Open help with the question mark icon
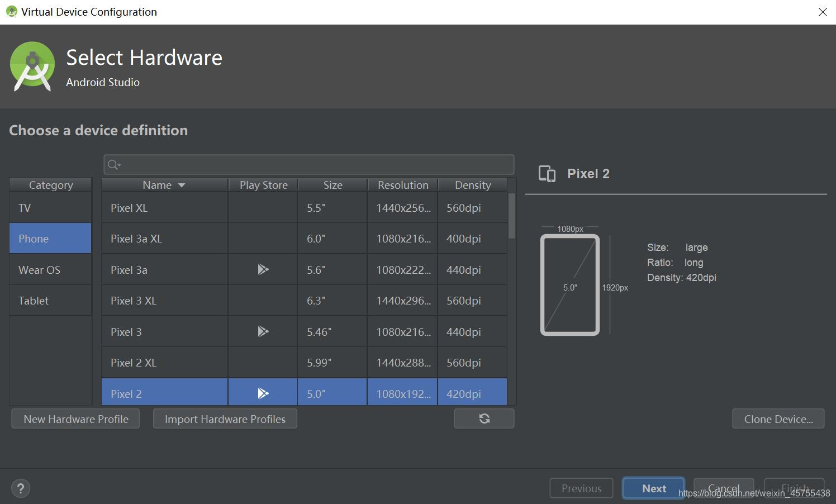 point(21,488)
